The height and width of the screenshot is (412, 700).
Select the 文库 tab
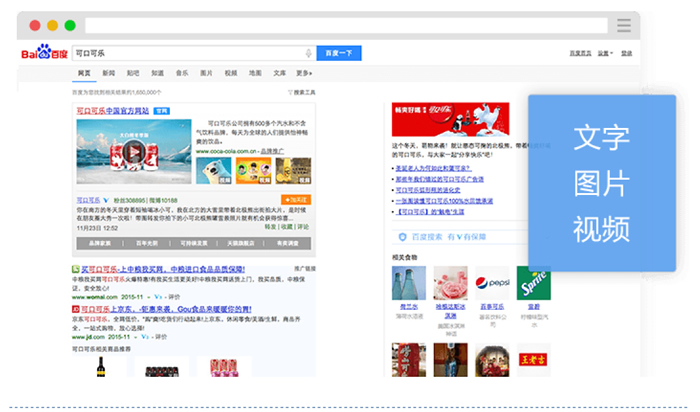[279, 73]
